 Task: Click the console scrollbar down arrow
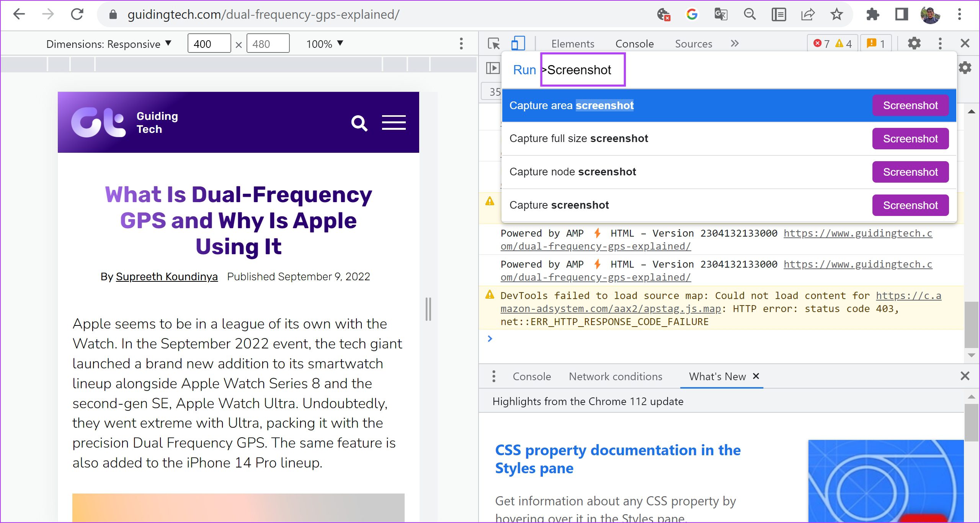click(x=971, y=355)
